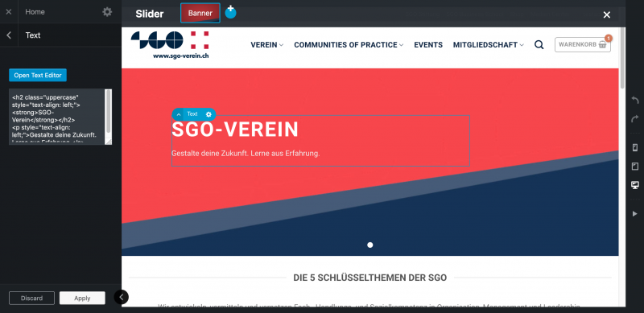The width and height of the screenshot is (644, 313).
Task: Click the www.sgo-verein.ch text
Action: tap(180, 56)
